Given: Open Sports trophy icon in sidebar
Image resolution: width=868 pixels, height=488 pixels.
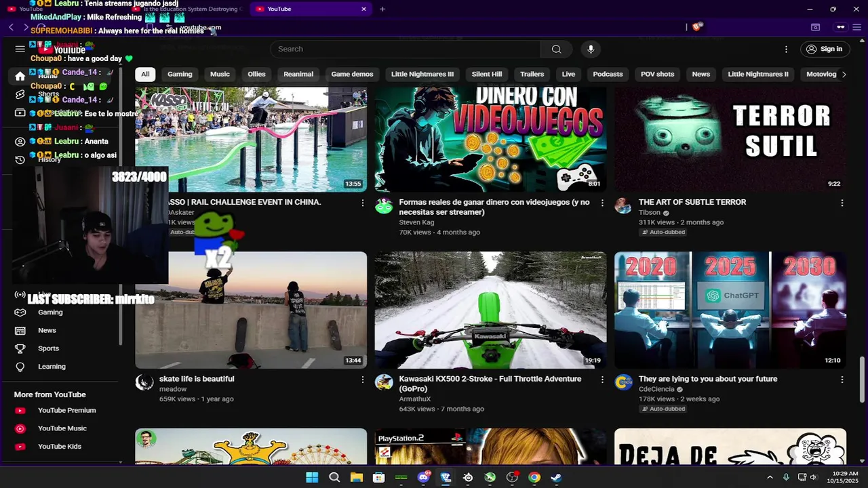Looking at the screenshot, I should 20,348.
